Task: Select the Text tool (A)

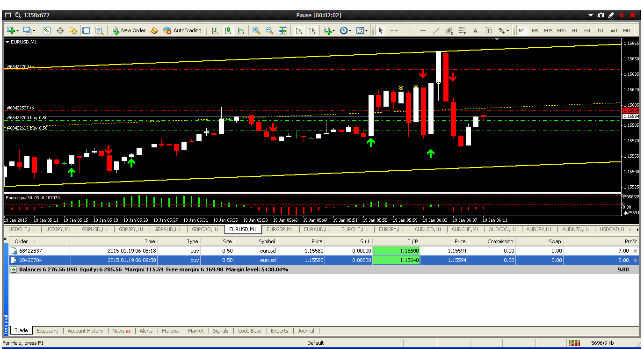Action: tap(475, 30)
